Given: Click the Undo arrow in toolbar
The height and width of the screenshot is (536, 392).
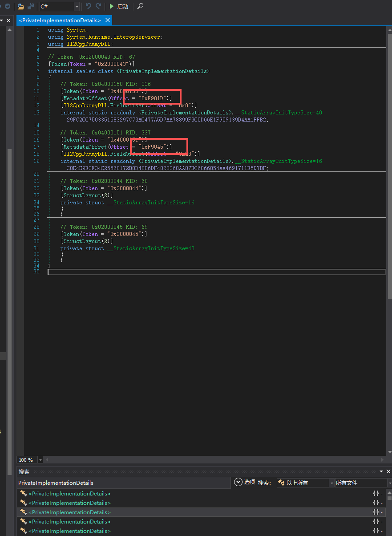Looking at the screenshot, I should [x=88, y=6].
